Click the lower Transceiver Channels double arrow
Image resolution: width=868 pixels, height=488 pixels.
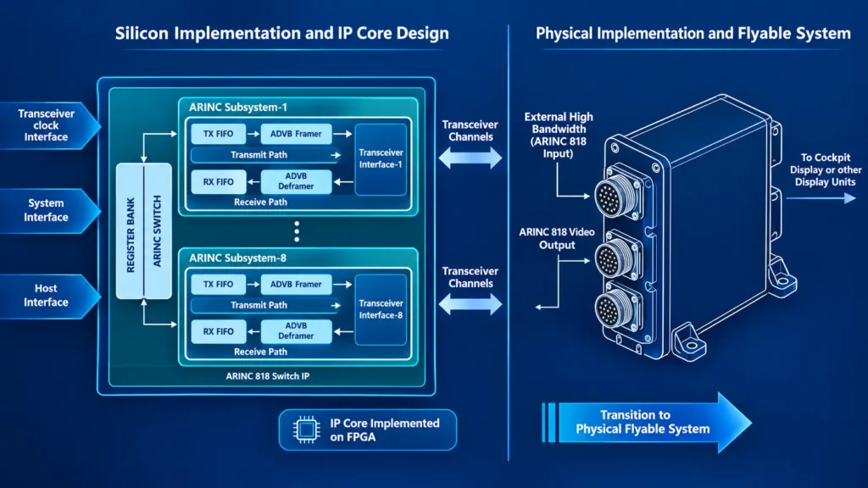470,304
